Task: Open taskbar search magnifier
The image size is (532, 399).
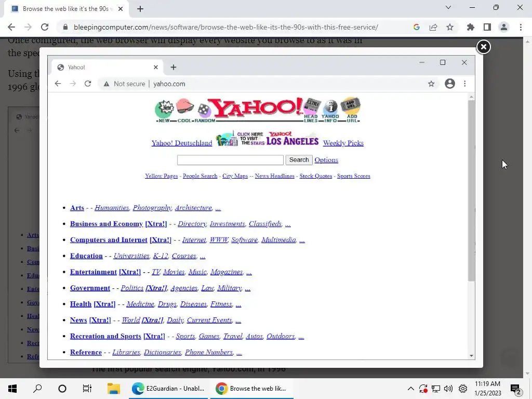Action: tap(37, 389)
